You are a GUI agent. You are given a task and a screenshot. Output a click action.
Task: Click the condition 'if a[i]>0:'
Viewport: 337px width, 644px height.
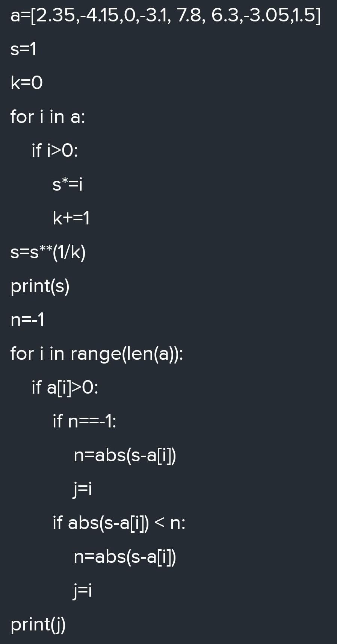click(65, 388)
